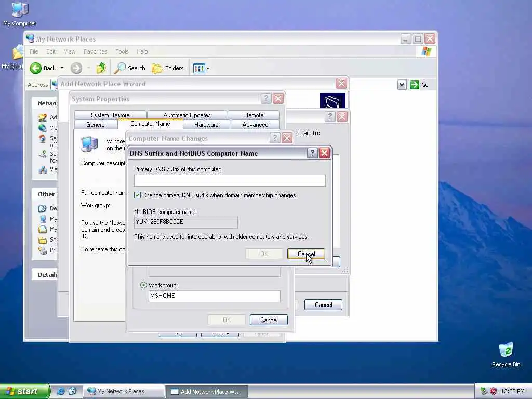Click the red security shield tray icon
Viewport: 532px width, 399px height.
click(x=494, y=391)
